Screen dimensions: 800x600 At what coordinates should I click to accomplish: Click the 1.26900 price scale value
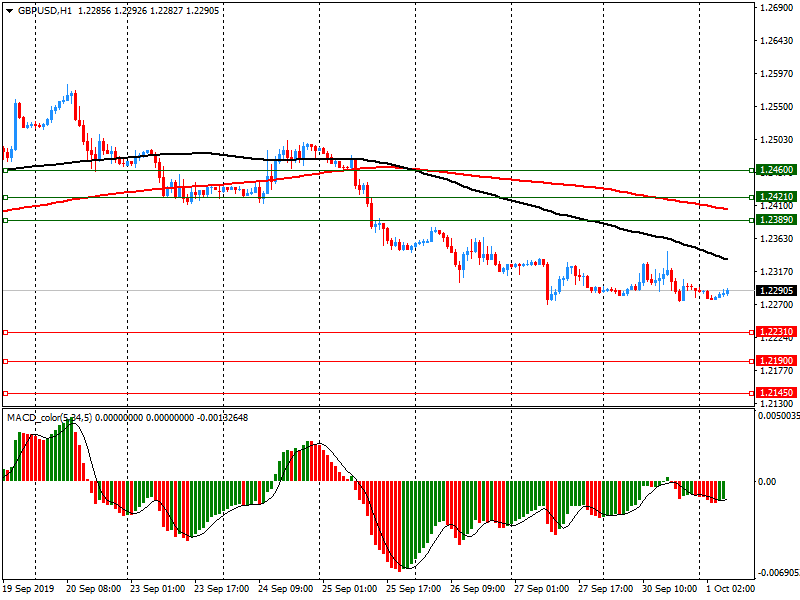[x=777, y=8]
